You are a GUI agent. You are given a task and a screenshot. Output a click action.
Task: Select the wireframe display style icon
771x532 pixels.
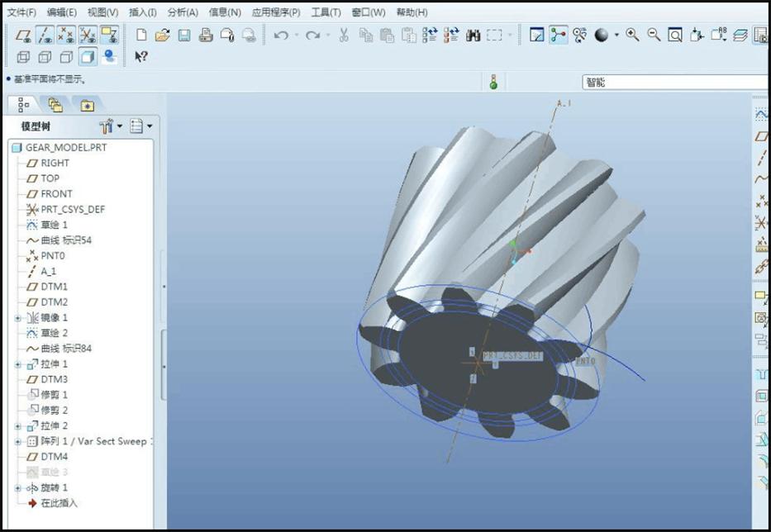coord(24,57)
